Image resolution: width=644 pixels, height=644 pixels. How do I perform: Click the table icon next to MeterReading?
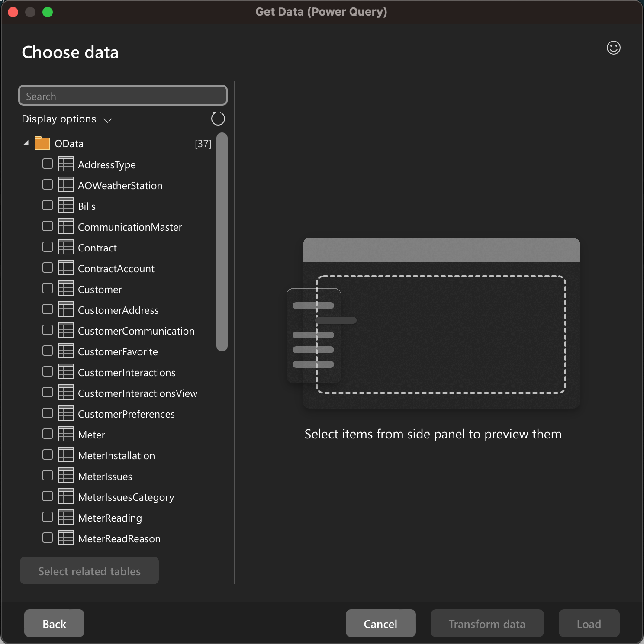click(66, 517)
